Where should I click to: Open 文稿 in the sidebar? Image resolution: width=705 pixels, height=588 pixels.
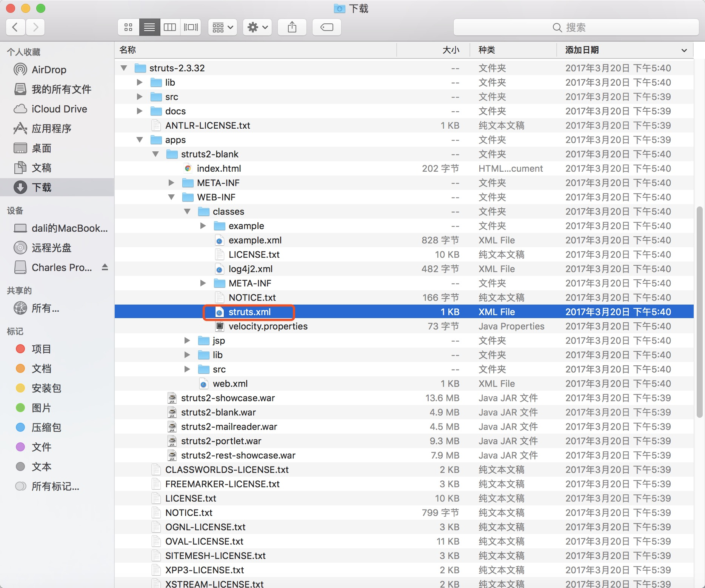(57, 168)
